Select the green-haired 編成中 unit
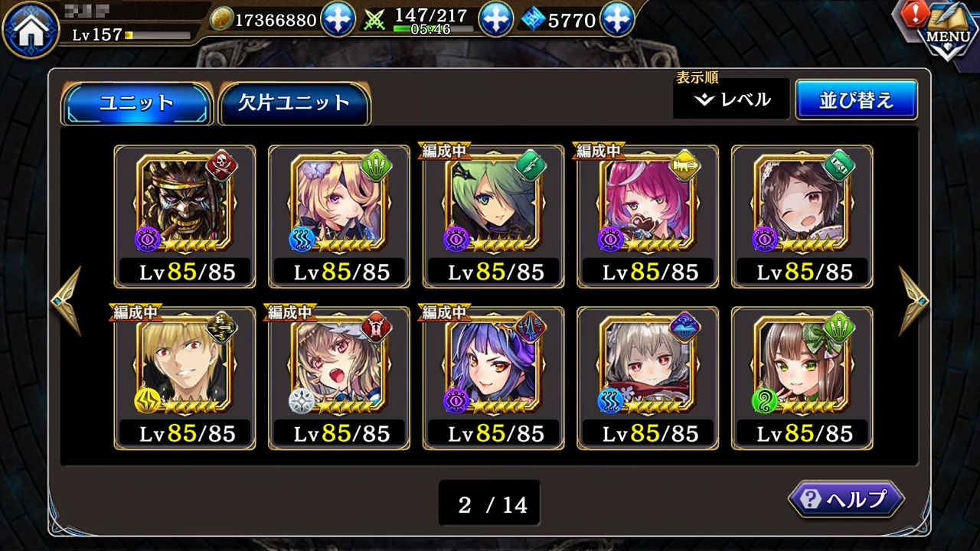This screenshot has width=980, height=551. (494, 217)
